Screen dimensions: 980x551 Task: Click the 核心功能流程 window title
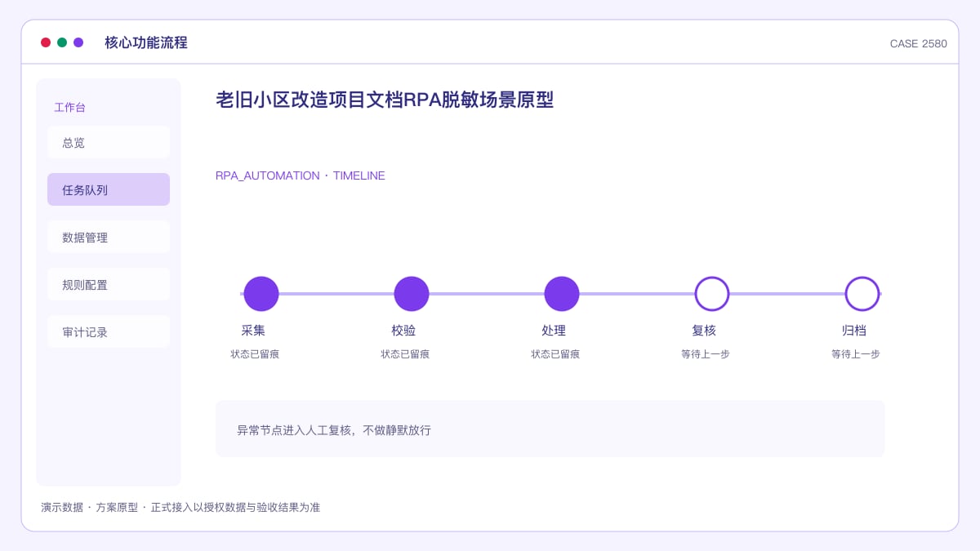tap(146, 42)
